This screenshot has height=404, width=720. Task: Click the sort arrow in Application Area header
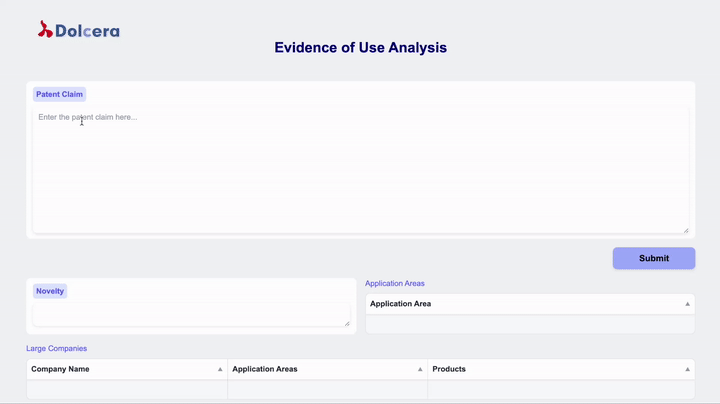pyautogui.click(x=687, y=303)
